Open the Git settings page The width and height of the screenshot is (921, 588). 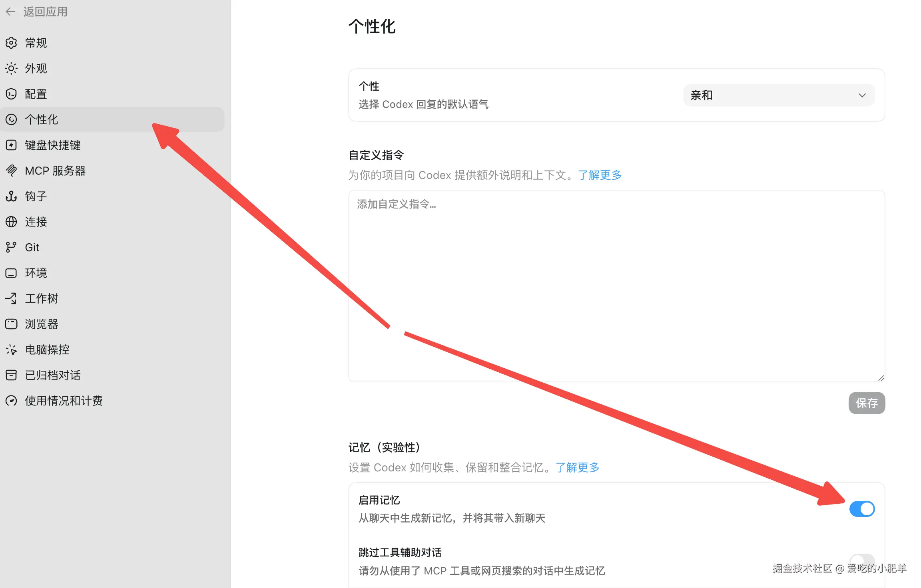click(x=112, y=247)
